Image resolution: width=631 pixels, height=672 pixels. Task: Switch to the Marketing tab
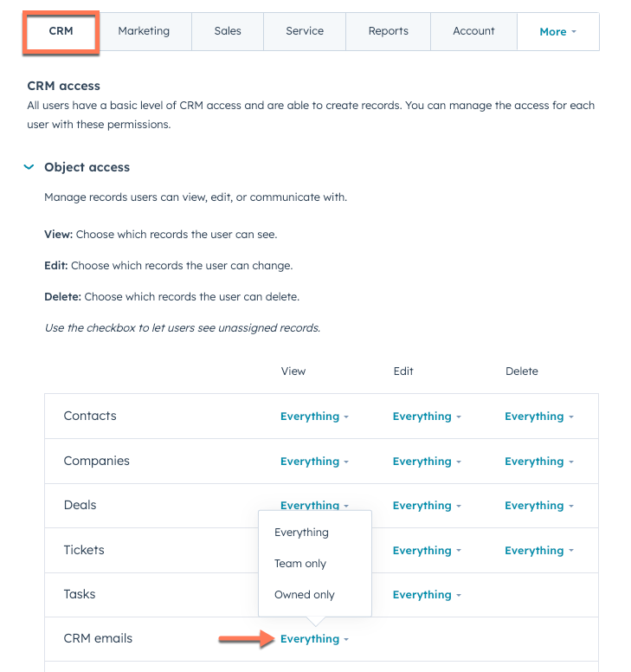[x=144, y=31]
